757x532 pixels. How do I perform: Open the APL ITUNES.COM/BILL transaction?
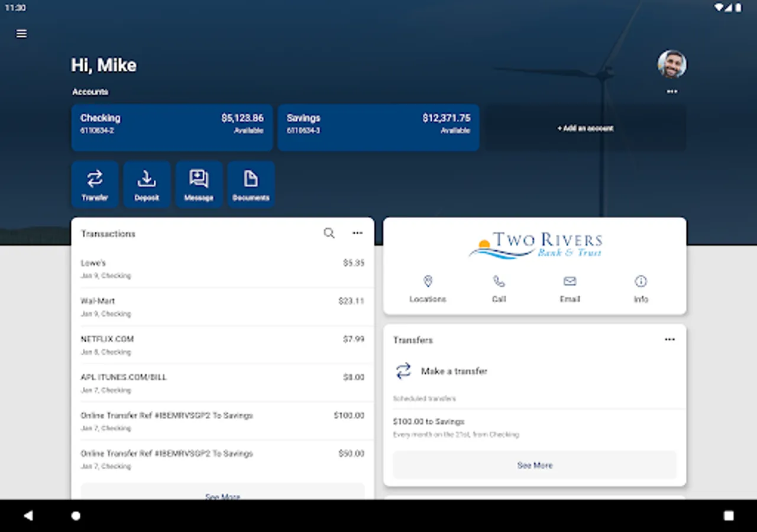(222, 383)
